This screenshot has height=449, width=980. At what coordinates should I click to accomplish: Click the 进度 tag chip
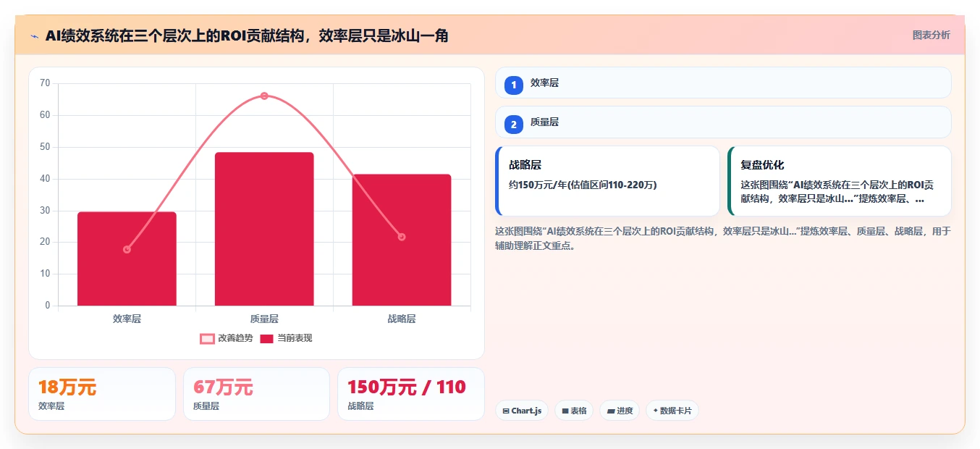[x=620, y=411]
